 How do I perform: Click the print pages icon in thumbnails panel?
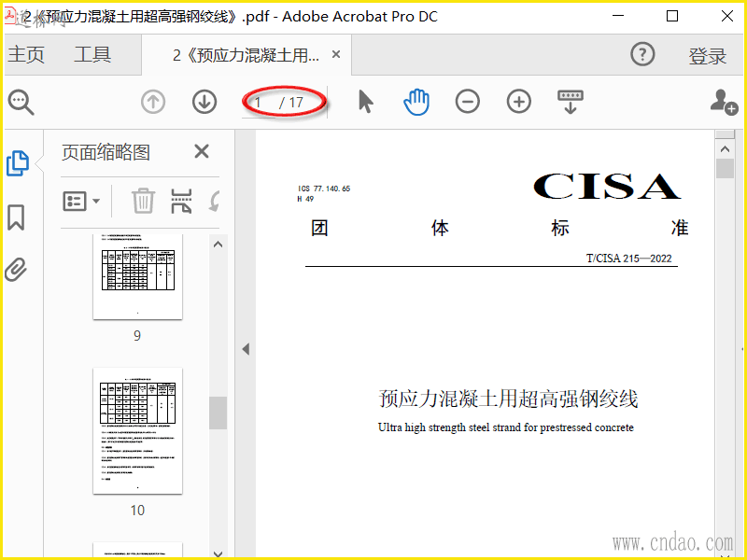[x=181, y=201]
